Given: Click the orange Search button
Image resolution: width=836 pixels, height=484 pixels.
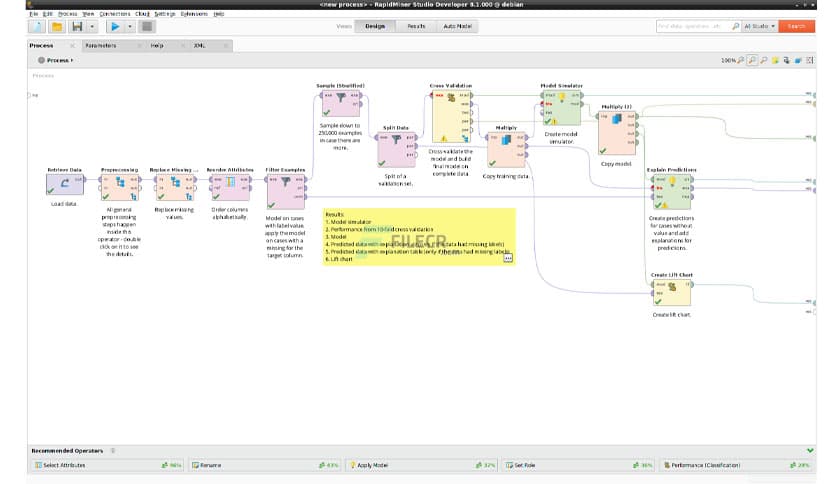Looking at the screenshot, I should 797,26.
